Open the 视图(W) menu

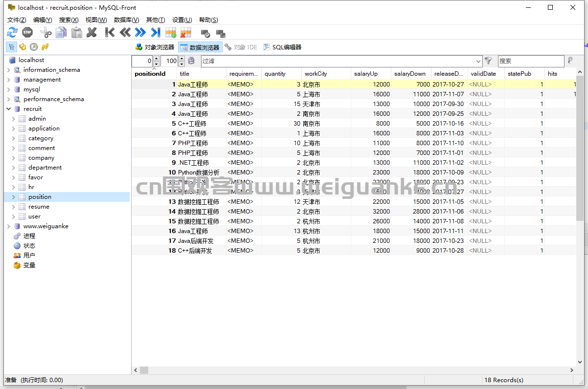point(96,20)
